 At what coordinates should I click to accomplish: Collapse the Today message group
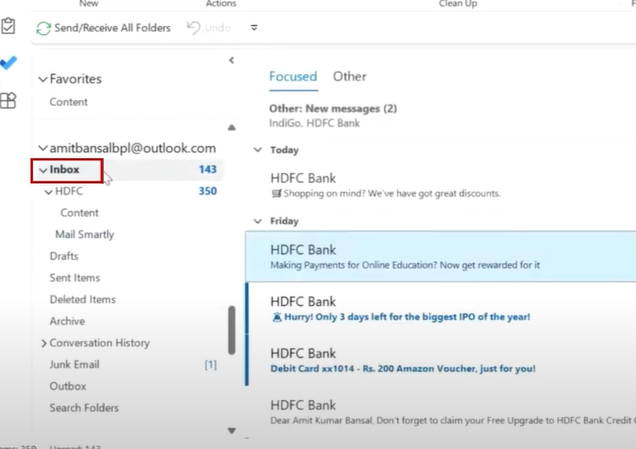point(258,150)
